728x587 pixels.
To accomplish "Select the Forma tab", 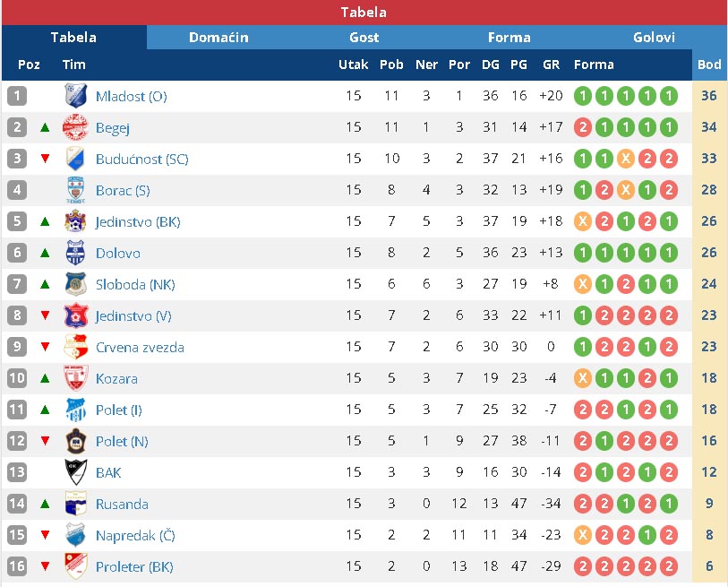I will click(509, 37).
